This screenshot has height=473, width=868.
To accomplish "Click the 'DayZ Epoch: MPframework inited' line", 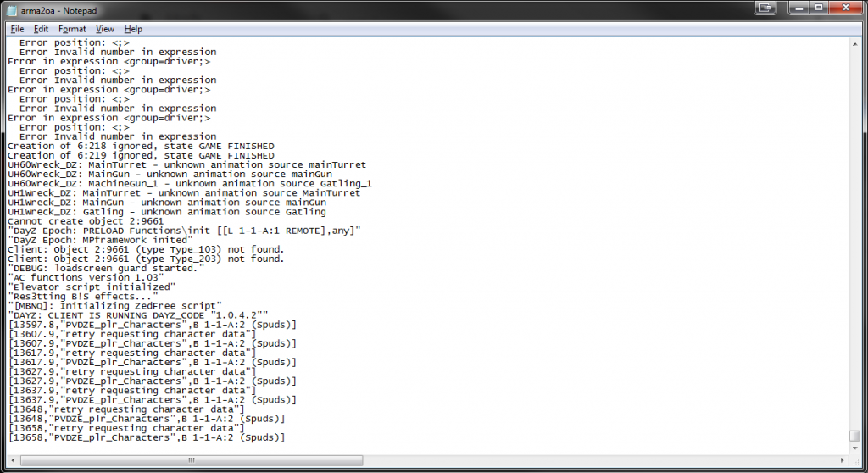I will point(100,241).
